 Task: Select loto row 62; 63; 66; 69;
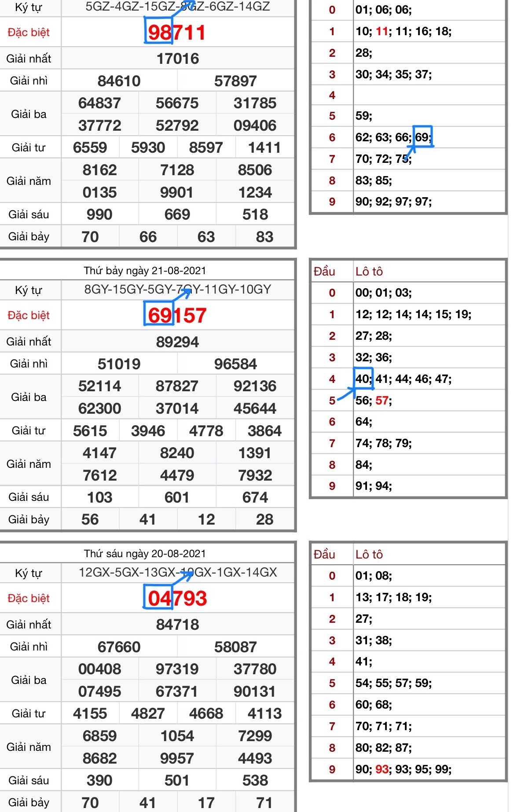[x=394, y=137]
